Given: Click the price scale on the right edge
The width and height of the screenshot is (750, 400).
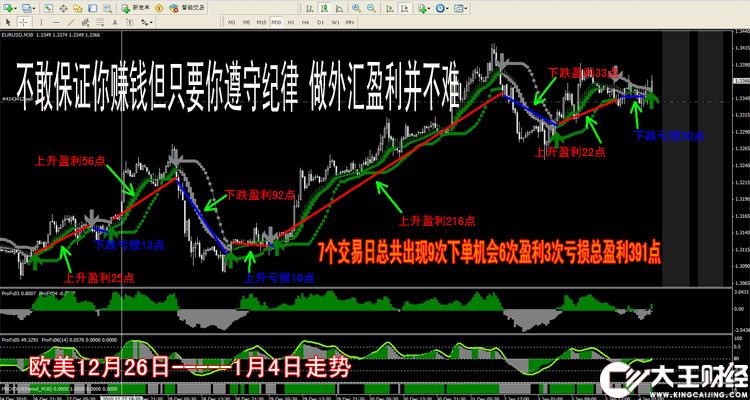Looking at the screenshot, I should 740,158.
